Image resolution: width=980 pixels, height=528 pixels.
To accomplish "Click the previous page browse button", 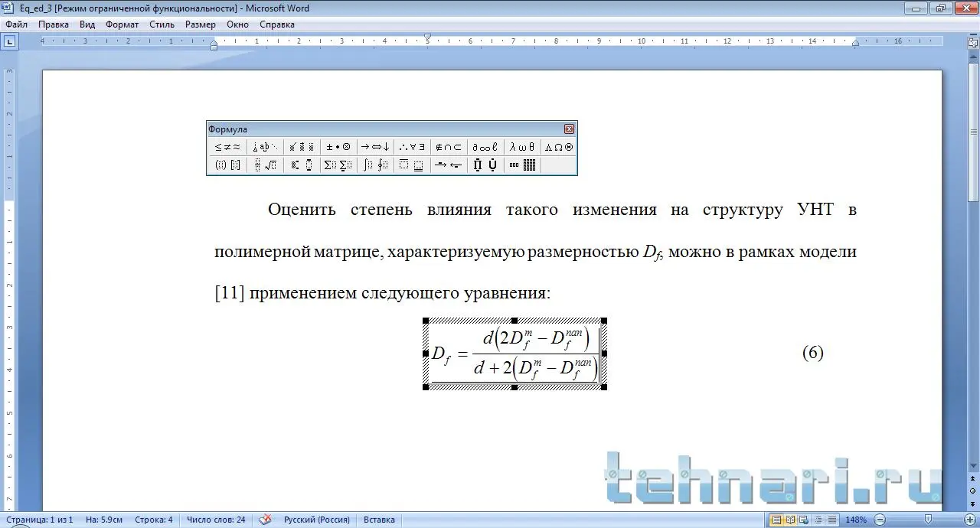I will [972, 480].
